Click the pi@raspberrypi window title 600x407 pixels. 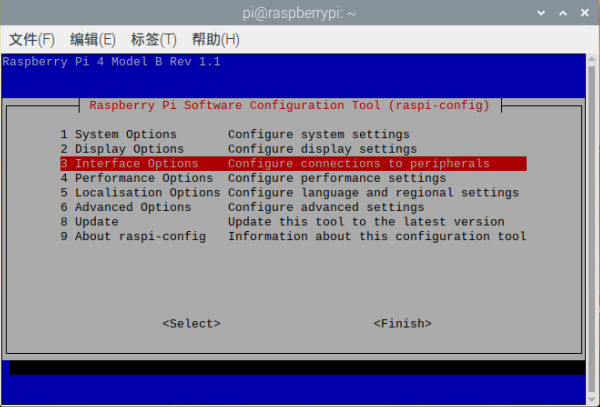[x=299, y=13]
